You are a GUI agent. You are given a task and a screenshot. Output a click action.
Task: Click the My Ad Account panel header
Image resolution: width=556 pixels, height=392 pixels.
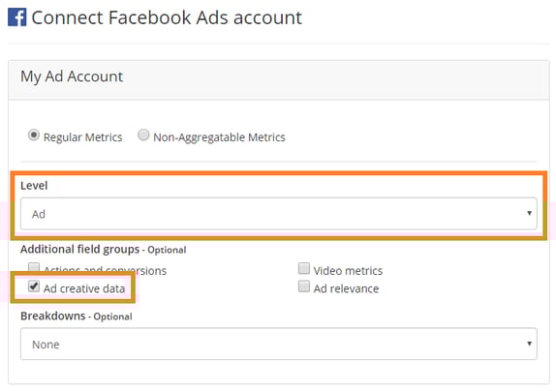tap(279, 80)
